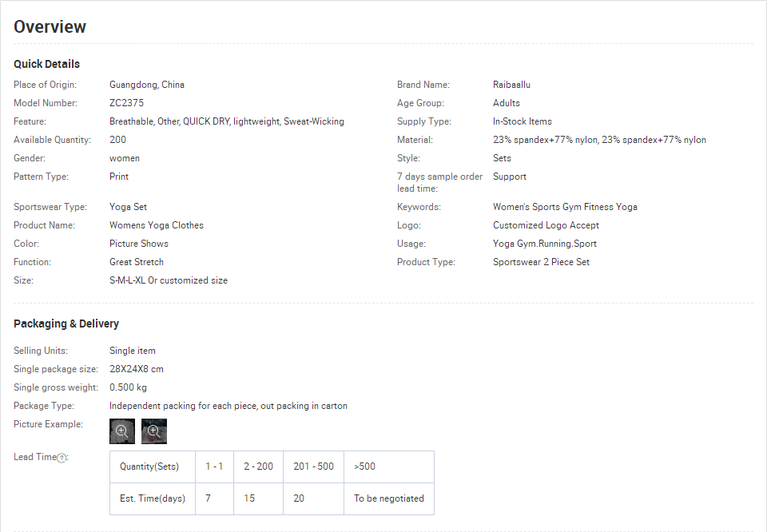The height and width of the screenshot is (532, 767).
Task: Click the "Single package size:" label
Action: click(56, 369)
